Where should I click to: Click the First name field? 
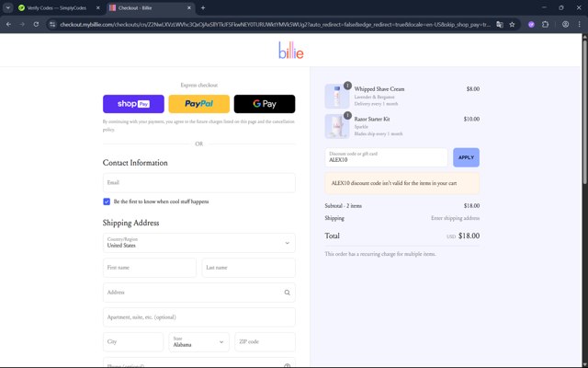149,268
